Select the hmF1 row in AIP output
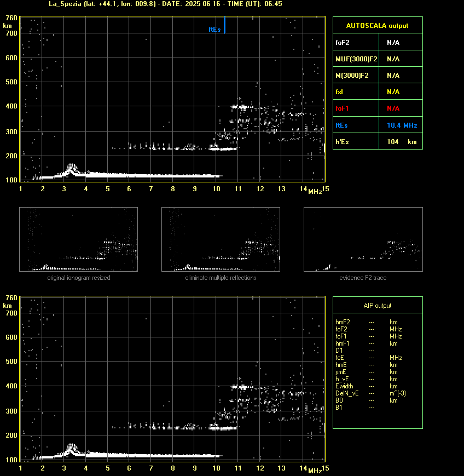The height and width of the screenshot is (476, 464). point(369,343)
